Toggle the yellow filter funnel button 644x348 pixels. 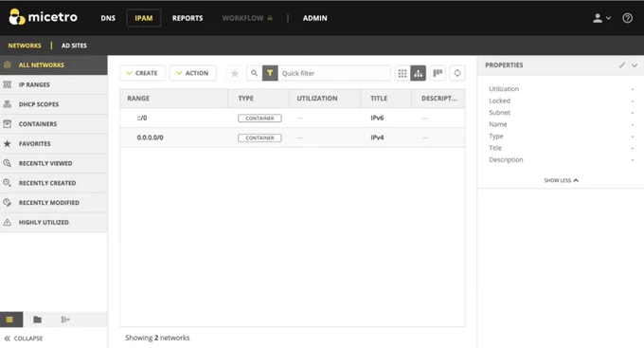pyautogui.click(x=270, y=73)
